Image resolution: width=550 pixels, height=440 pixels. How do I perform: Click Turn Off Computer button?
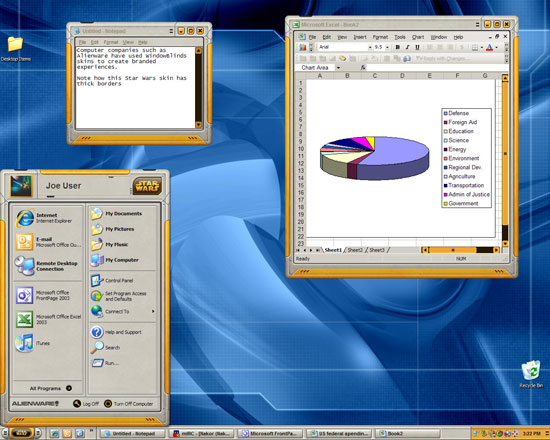[128, 404]
